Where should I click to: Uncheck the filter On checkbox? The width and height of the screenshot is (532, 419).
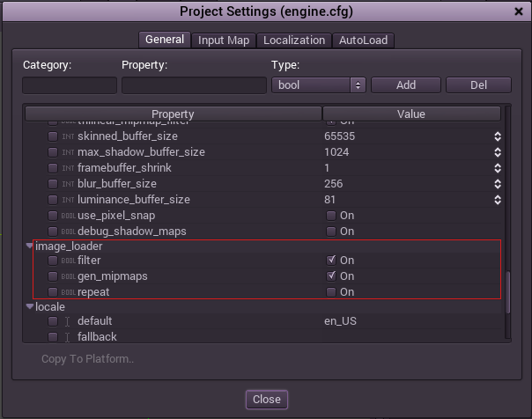click(331, 261)
